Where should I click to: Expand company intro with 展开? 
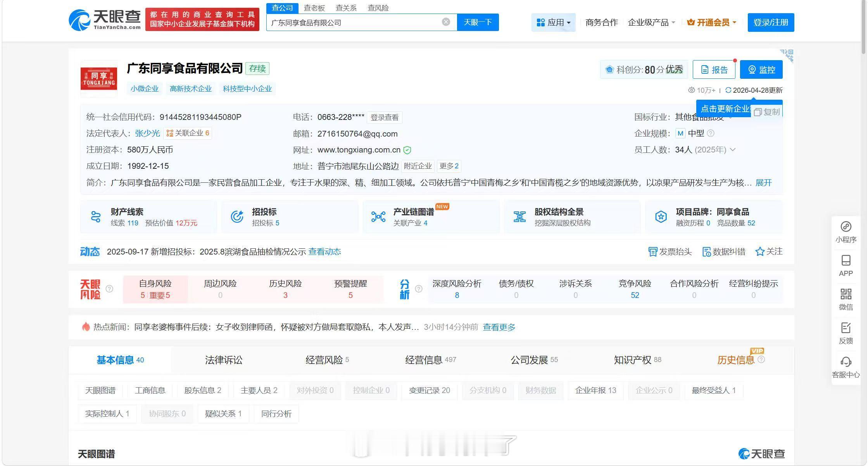point(763,183)
